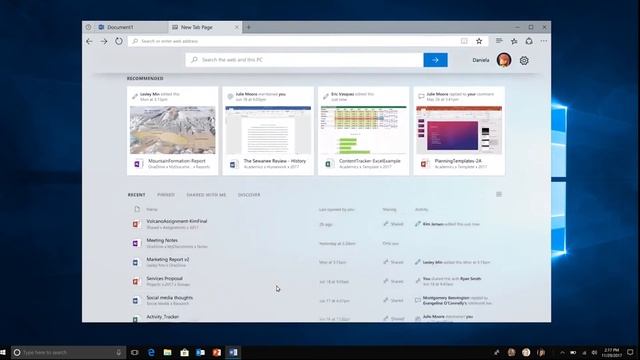The image size is (640, 360).
Task: Click the address bar search field
Action: [x=293, y=41]
